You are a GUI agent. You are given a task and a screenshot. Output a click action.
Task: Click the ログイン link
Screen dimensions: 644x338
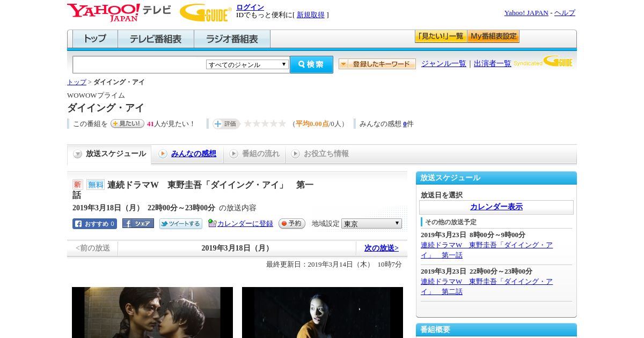point(250,7)
